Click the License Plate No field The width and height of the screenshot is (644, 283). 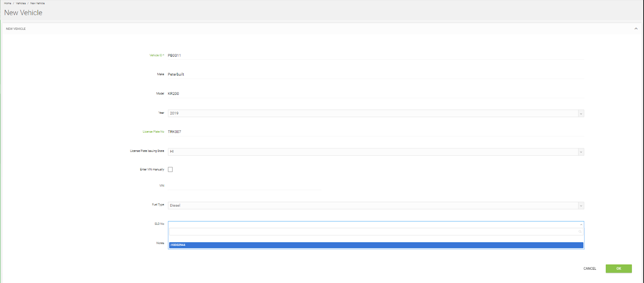376,132
